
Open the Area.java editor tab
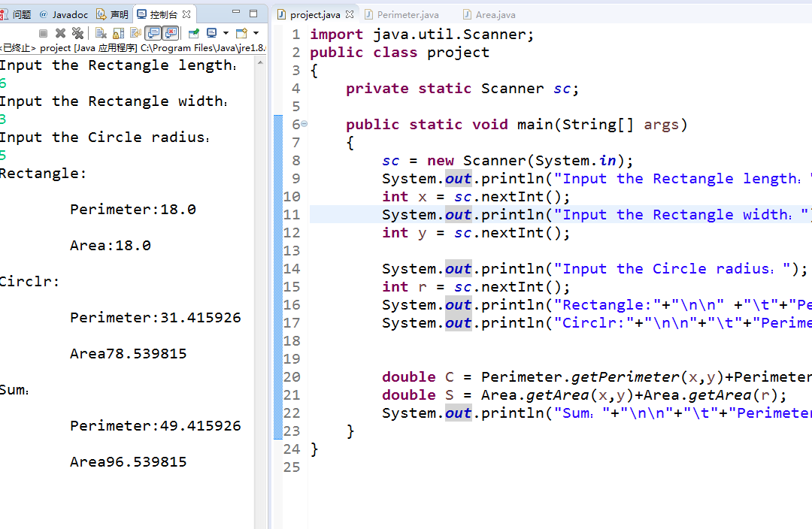tap(489, 15)
